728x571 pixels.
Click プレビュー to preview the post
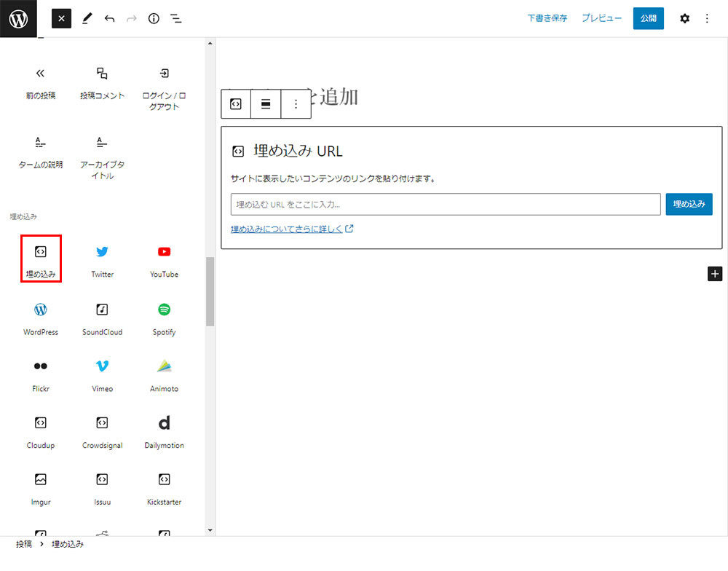(x=601, y=18)
